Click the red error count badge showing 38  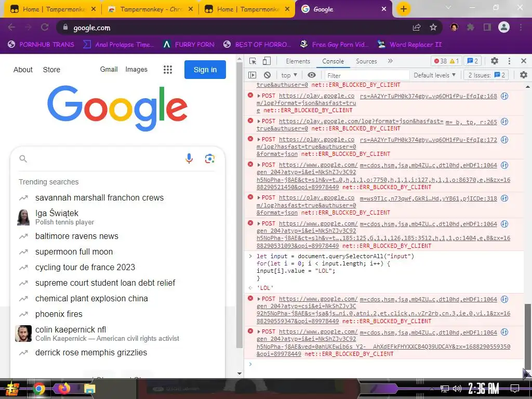pyautogui.click(x=441, y=61)
